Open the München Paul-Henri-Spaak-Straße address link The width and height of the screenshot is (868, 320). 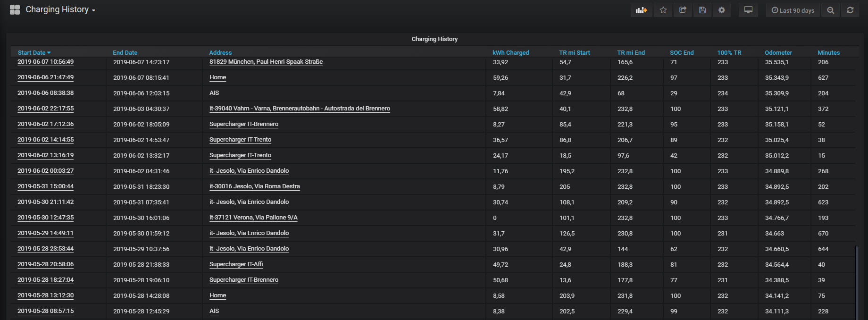[x=266, y=62]
